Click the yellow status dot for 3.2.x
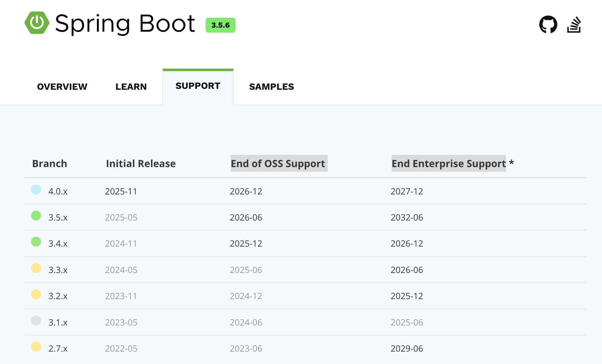The height and width of the screenshot is (364, 602). [x=36, y=294]
